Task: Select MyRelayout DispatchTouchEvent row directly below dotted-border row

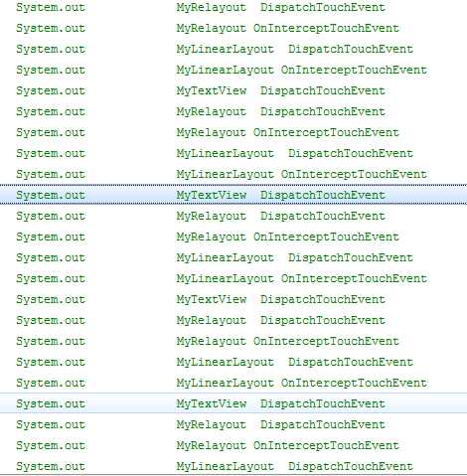Action: pyautogui.click(x=233, y=216)
